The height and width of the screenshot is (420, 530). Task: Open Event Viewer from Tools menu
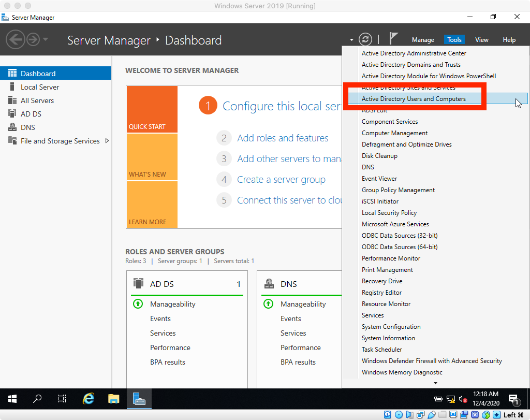coord(379,179)
